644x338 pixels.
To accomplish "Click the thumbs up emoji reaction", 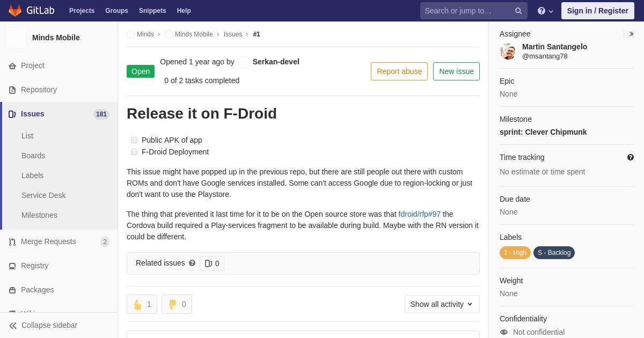I will coord(142,304).
